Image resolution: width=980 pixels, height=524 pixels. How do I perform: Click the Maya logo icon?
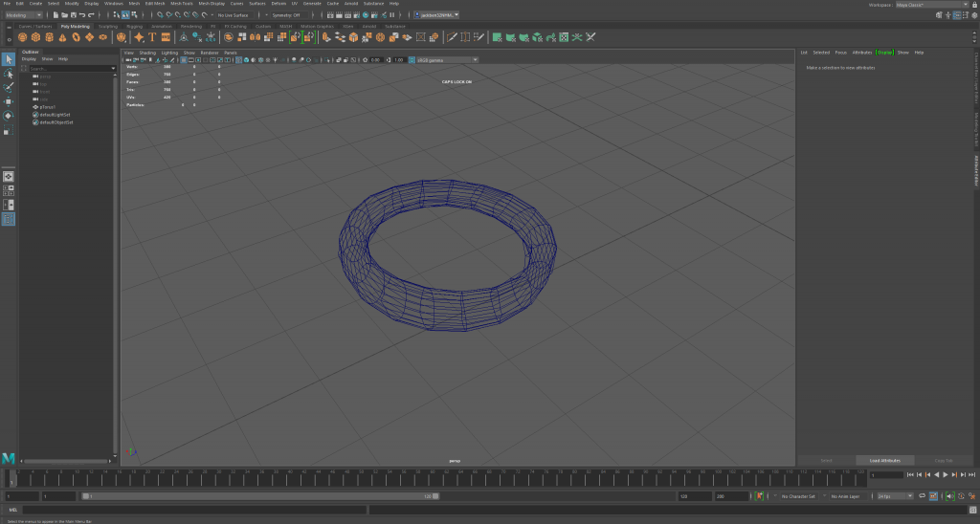(9, 459)
